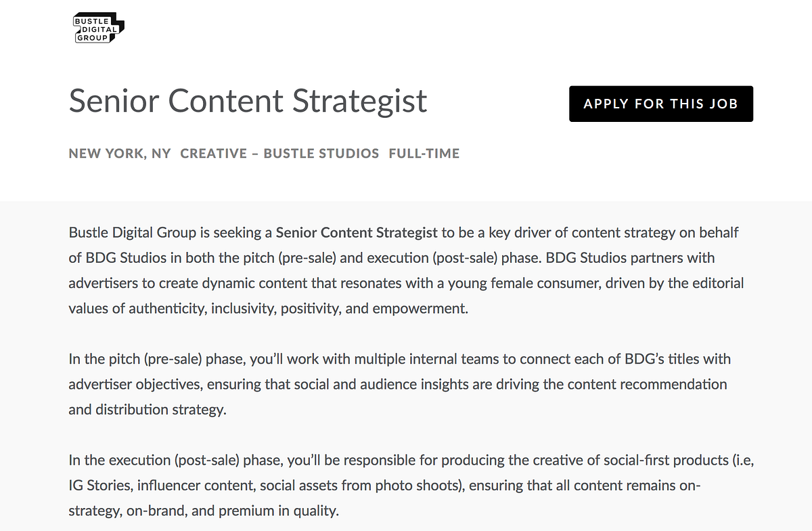
Task: Click the line starting 'IG Stories, influencer content'
Action: [x=386, y=486]
